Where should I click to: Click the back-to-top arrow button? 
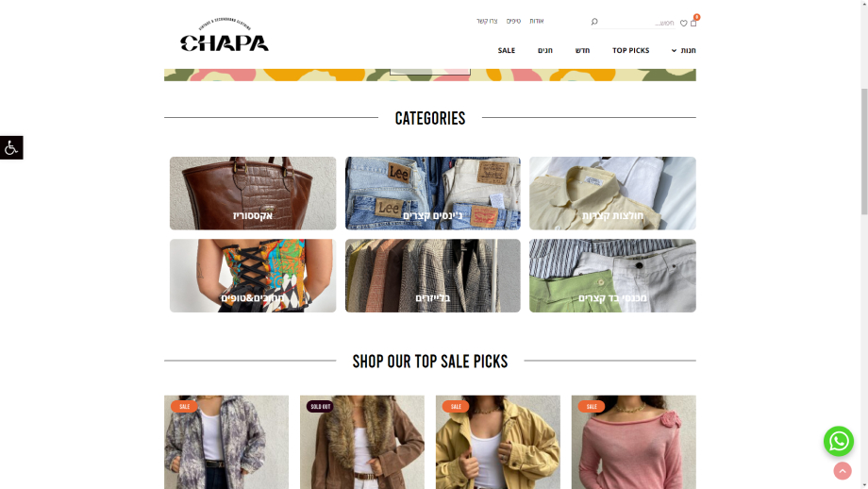842,471
